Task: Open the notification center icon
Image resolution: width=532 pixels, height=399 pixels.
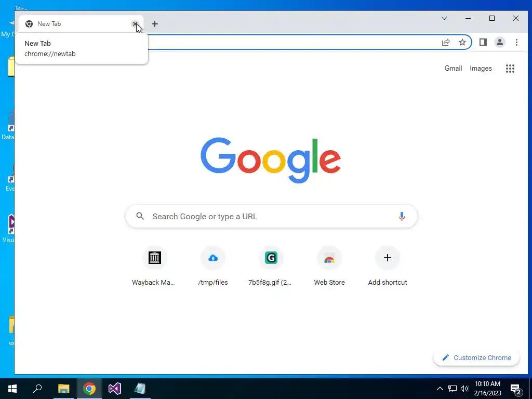Action: pyautogui.click(x=516, y=389)
